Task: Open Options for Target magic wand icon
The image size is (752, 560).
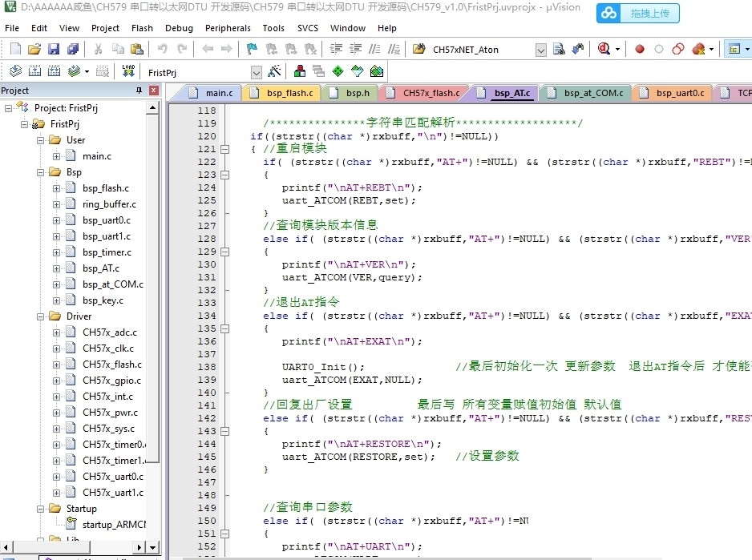Action: point(274,71)
